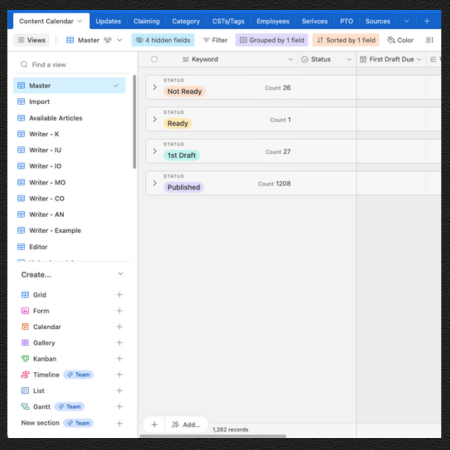Switch to the Claiming table tab
450x450 pixels.
click(146, 21)
